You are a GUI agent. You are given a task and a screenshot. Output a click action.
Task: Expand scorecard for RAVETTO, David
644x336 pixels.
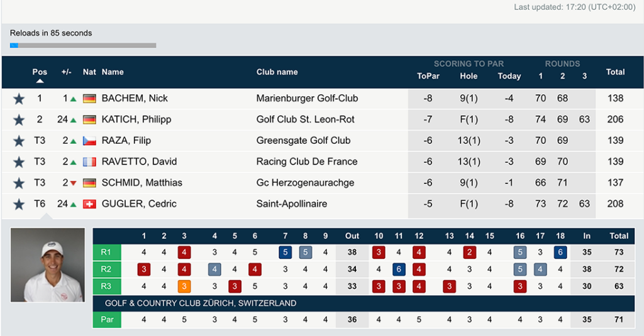pos(322,161)
